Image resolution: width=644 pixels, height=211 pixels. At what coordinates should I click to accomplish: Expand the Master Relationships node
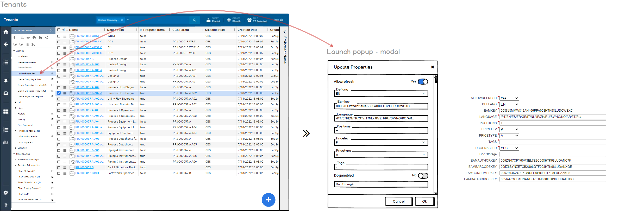pos(16,159)
